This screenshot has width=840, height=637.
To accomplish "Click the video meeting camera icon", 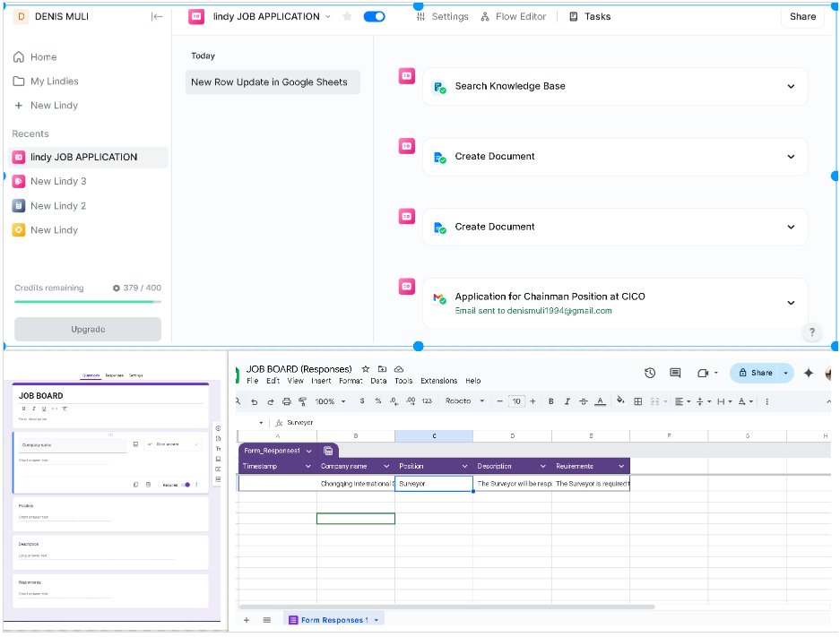I will coord(704,373).
